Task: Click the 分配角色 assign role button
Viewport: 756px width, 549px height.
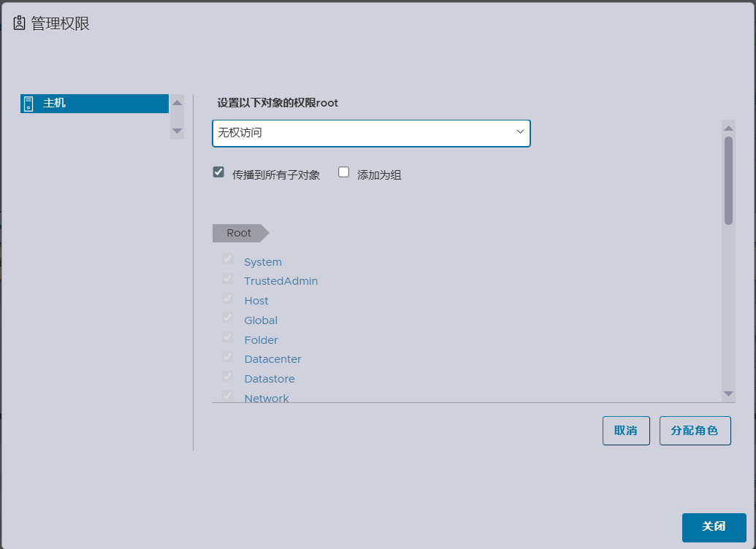Action: [695, 431]
